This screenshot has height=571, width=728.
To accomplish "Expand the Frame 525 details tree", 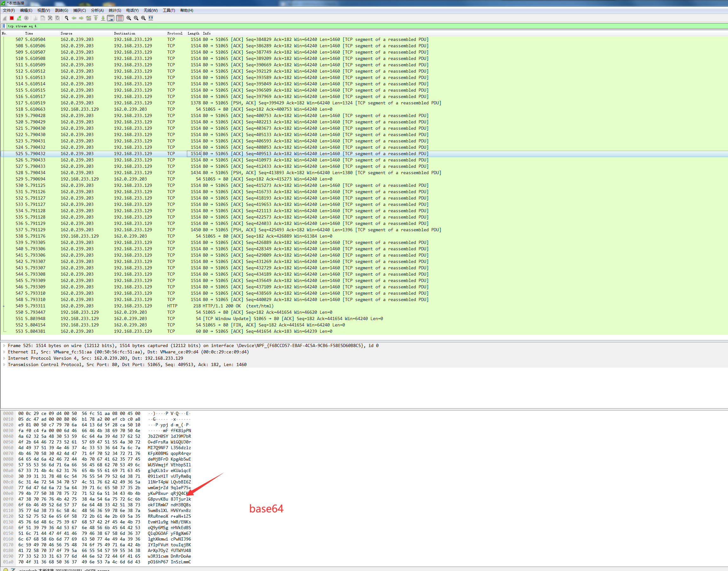I will coord(4,346).
